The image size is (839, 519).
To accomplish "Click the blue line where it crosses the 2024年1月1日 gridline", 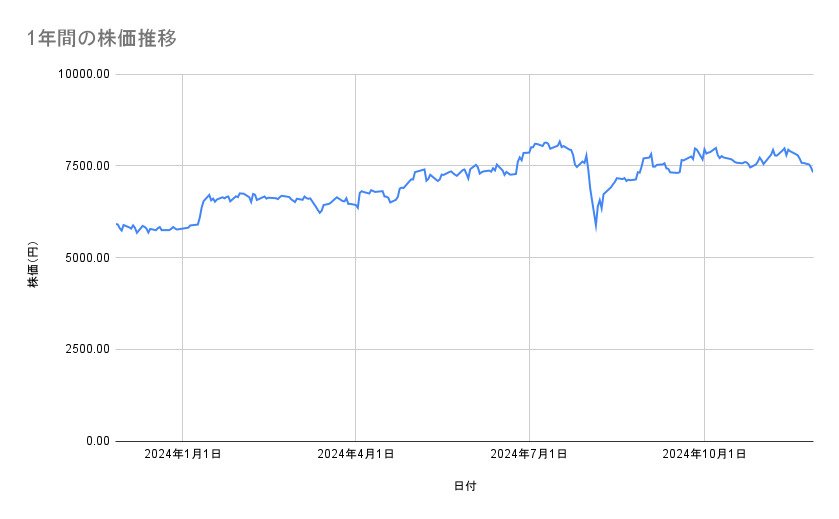I will (x=182, y=228).
